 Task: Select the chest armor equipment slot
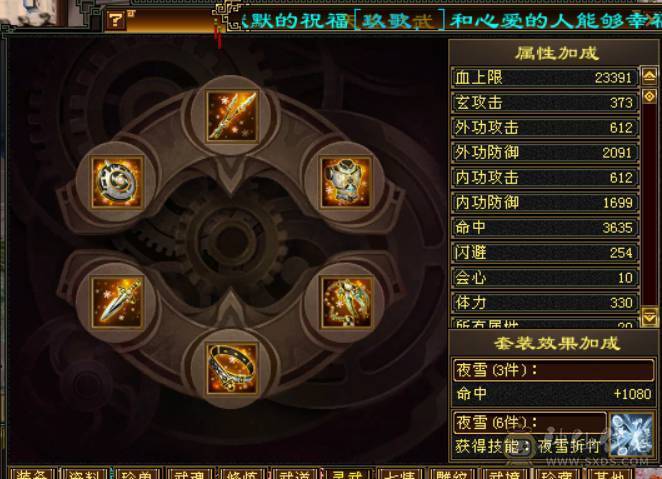tap(346, 182)
